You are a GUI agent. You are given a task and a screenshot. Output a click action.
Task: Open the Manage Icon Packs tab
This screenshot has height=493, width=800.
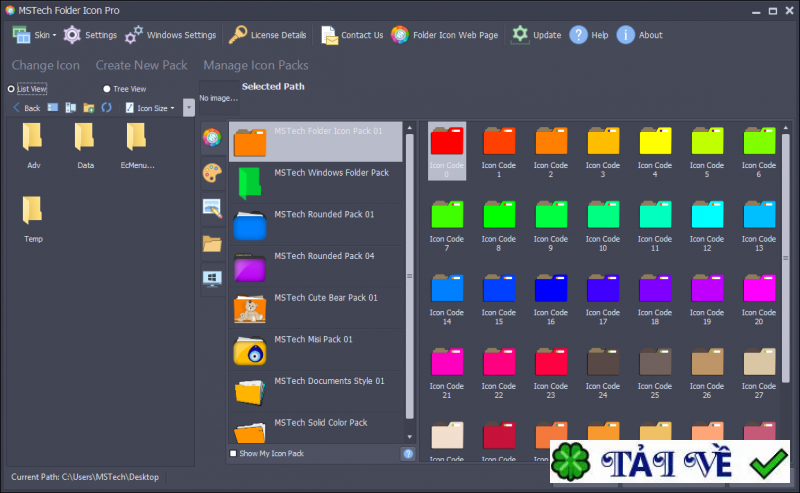[x=255, y=65]
